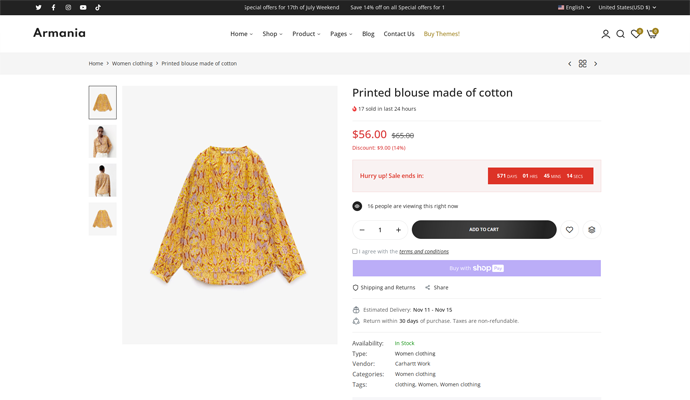Click the Add to Cart button
Image resolution: width=690 pixels, height=400 pixels.
click(x=484, y=230)
